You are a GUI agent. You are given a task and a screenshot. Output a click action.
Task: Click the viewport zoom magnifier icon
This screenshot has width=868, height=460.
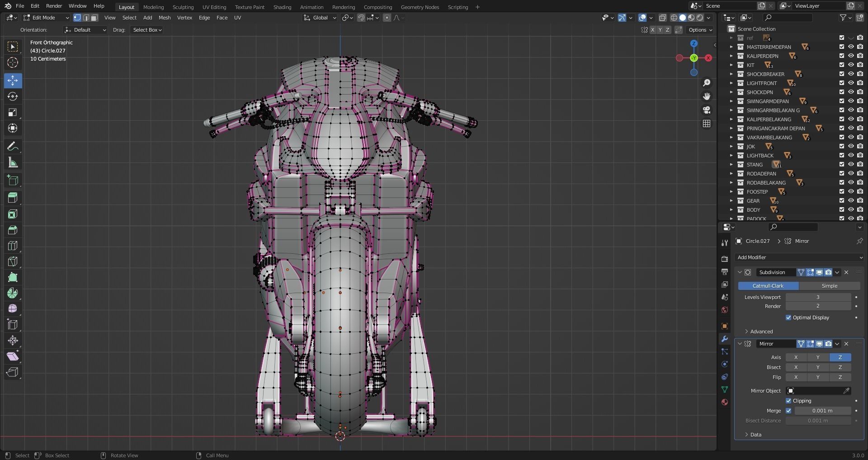pos(707,83)
